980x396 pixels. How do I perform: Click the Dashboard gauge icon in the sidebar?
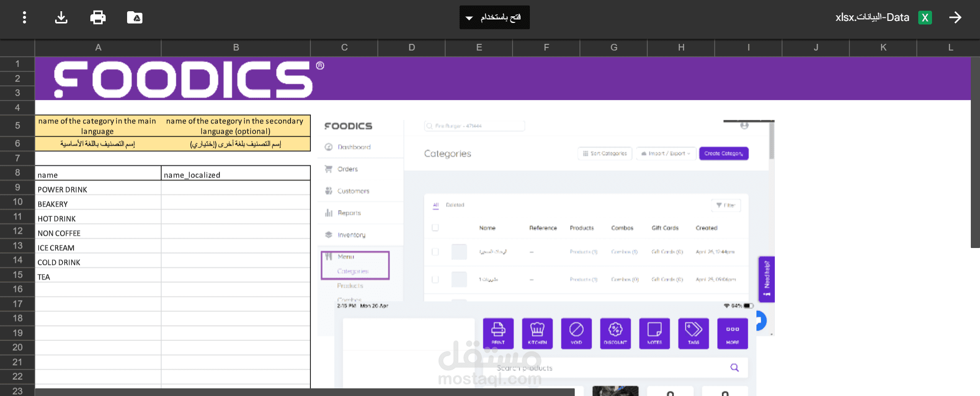(329, 147)
